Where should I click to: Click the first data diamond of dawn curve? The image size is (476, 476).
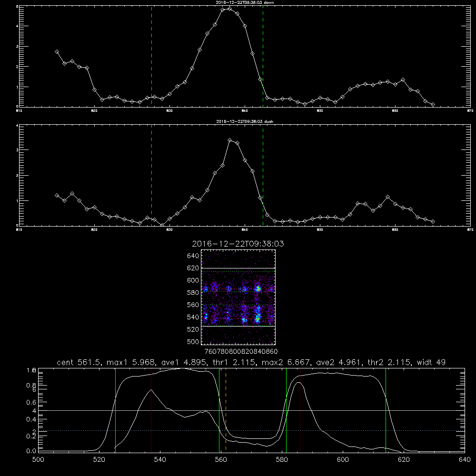point(57,52)
